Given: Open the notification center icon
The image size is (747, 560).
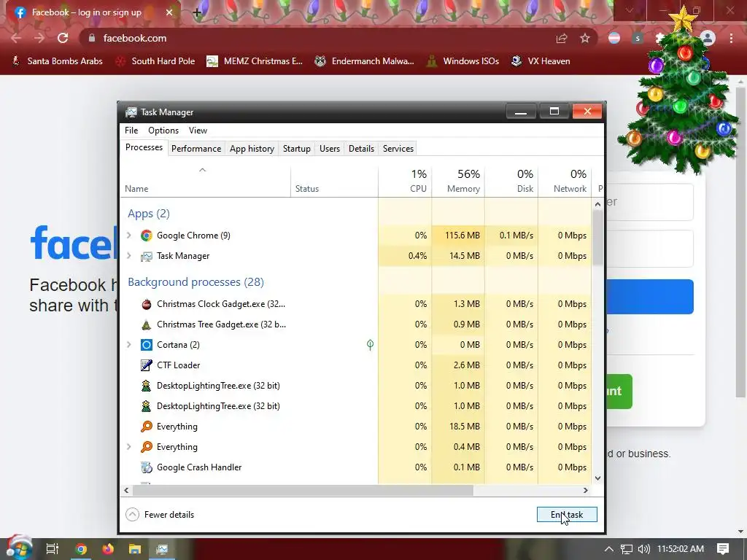Looking at the screenshot, I should pyautogui.click(x=723, y=549).
